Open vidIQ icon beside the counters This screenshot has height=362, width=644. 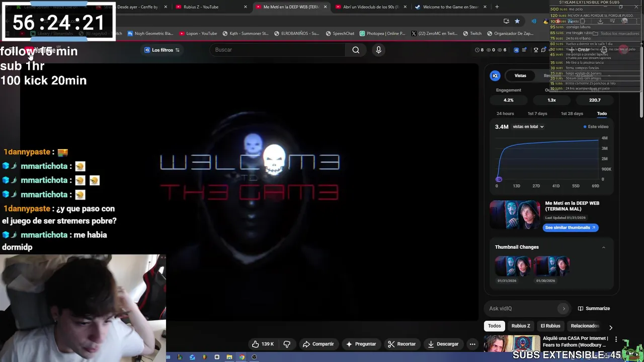516,50
